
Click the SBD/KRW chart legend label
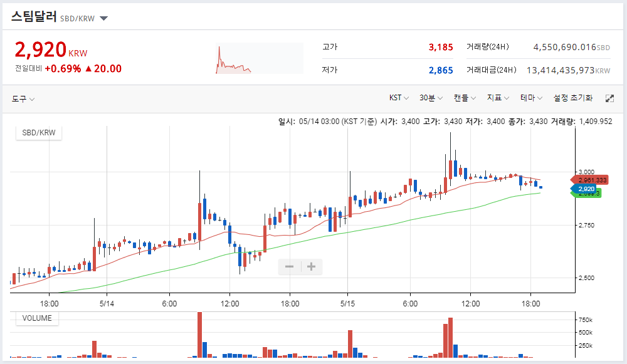[x=39, y=133]
